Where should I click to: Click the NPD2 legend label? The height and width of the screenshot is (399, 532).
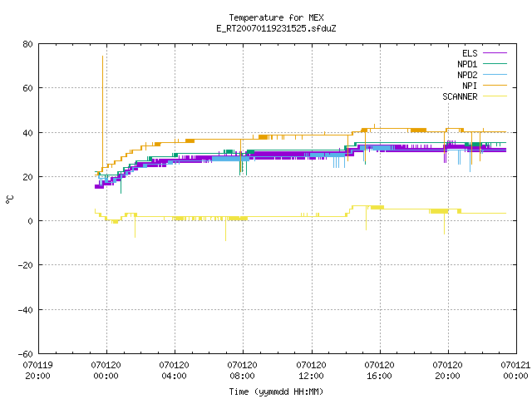(x=467, y=75)
